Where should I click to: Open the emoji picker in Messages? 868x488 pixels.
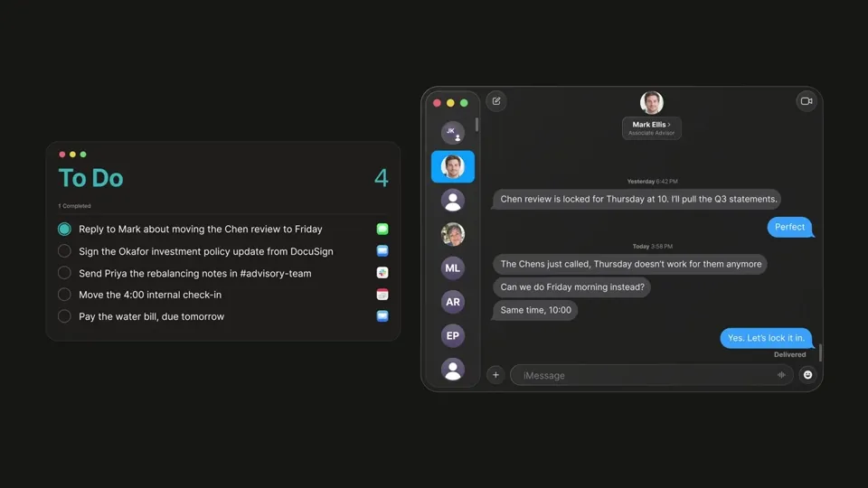(x=807, y=375)
